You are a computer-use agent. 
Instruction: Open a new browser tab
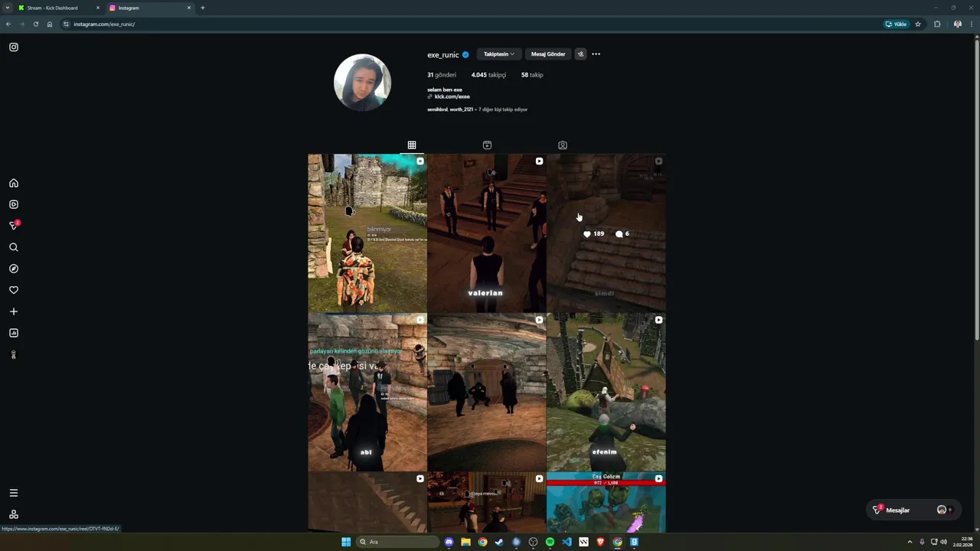(203, 8)
